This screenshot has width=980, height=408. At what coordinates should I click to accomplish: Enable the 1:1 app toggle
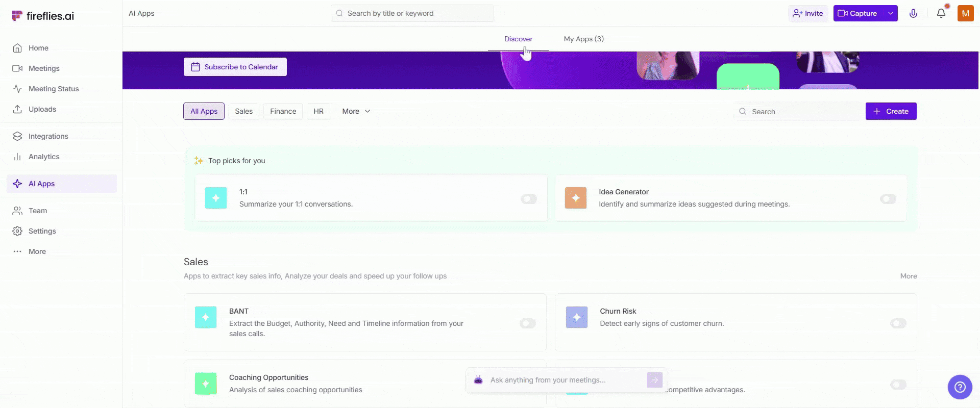pyautogui.click(x=529, y=199)
